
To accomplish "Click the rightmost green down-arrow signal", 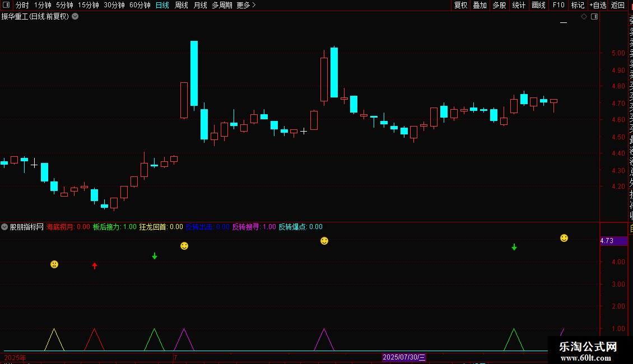I will point(514,247).
